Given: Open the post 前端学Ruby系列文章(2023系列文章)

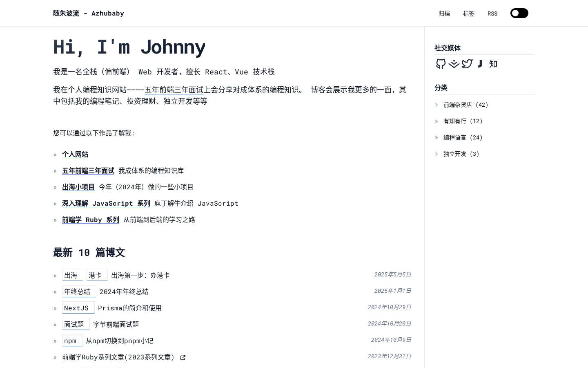Looking at the screenshot, I should 118,357.
